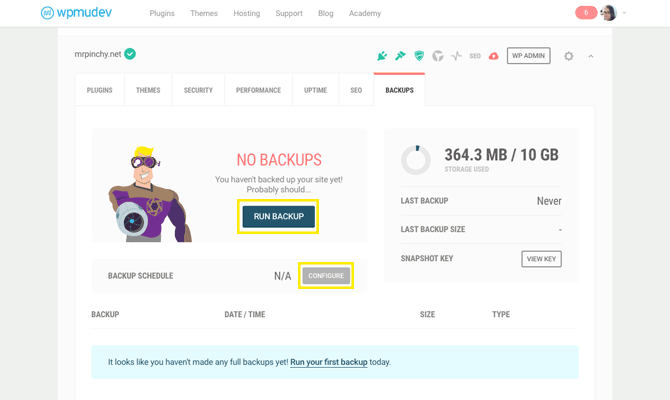The width and height of the screenshot is (670, 400).
Task: Click the superhero mascot illustration
Action: pos(150,194)
